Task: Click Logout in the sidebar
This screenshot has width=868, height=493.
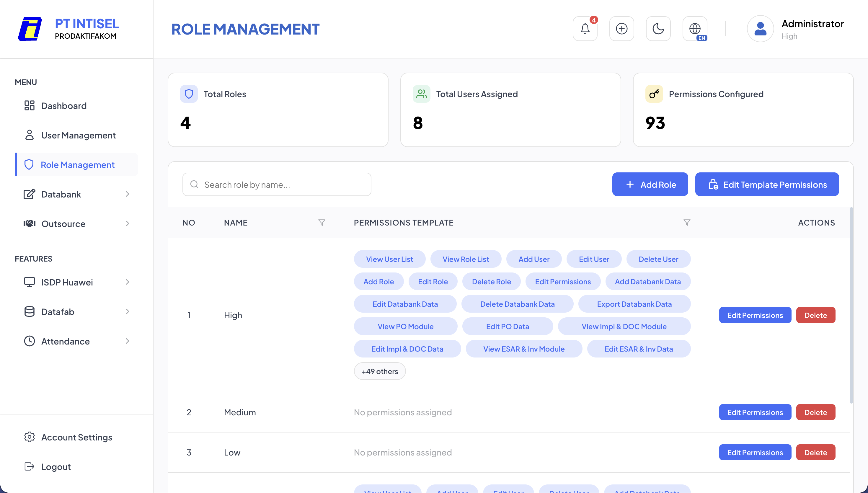Action: [x=76, y=467]
